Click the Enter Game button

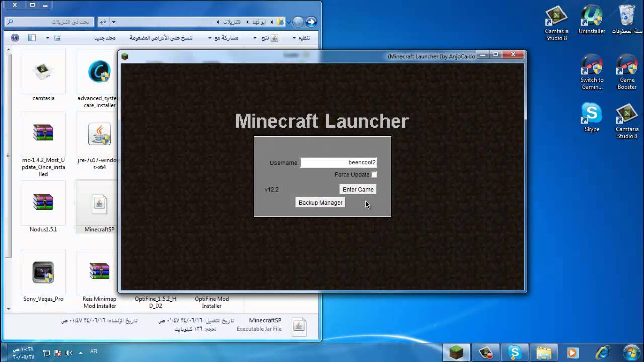point(358,189)
